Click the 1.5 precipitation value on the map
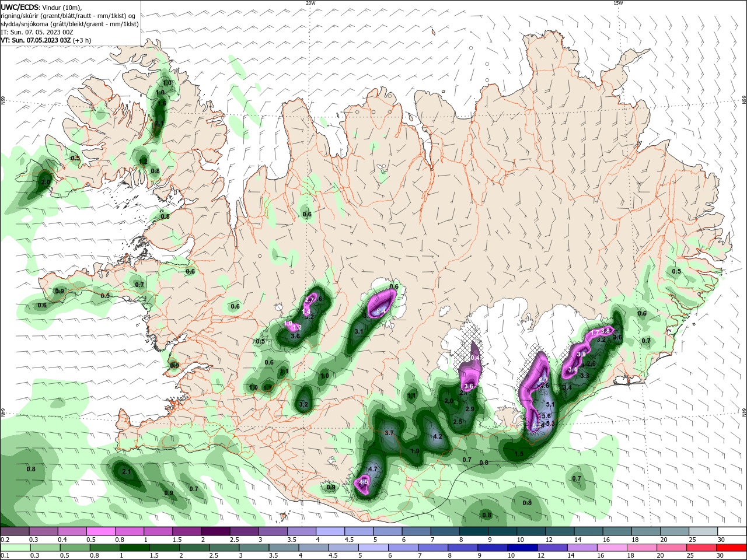747x560 pixels. 519,454
